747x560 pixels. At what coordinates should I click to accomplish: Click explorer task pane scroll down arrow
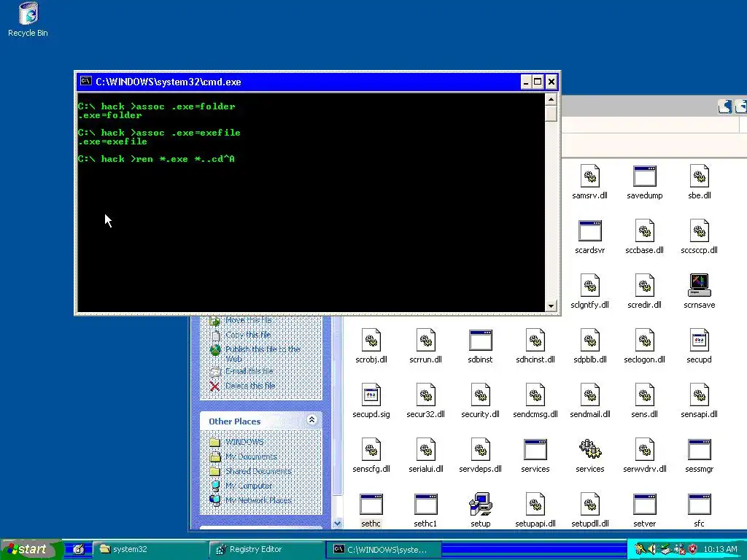click(x=337, y=524)
